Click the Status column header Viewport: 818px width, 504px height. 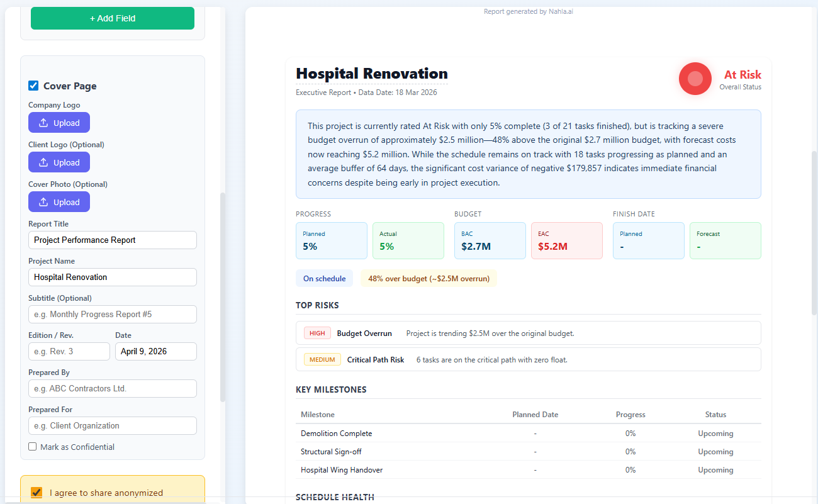tap(715, 415)
